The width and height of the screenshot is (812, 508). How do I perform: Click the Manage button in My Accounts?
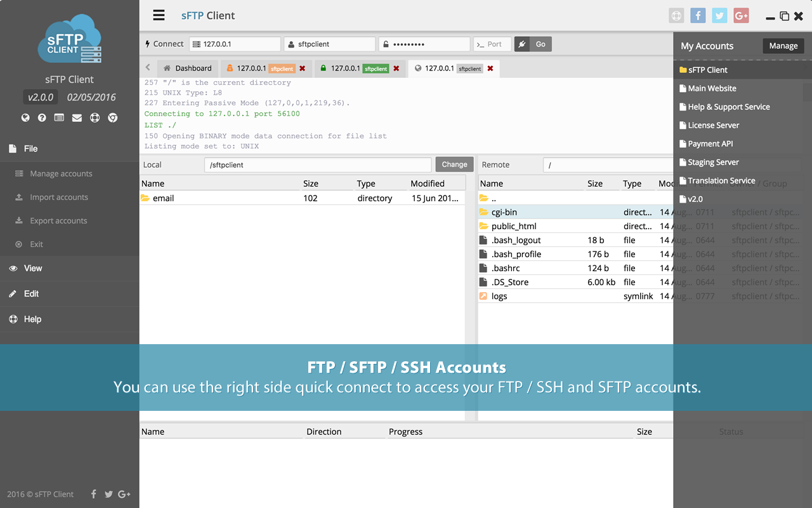tap(783, 46)
